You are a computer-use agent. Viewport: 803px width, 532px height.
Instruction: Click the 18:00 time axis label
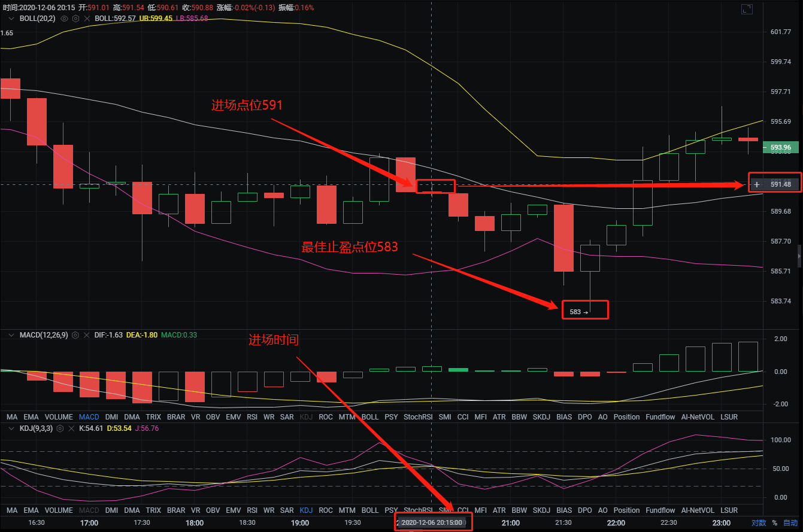click(195, 523)
